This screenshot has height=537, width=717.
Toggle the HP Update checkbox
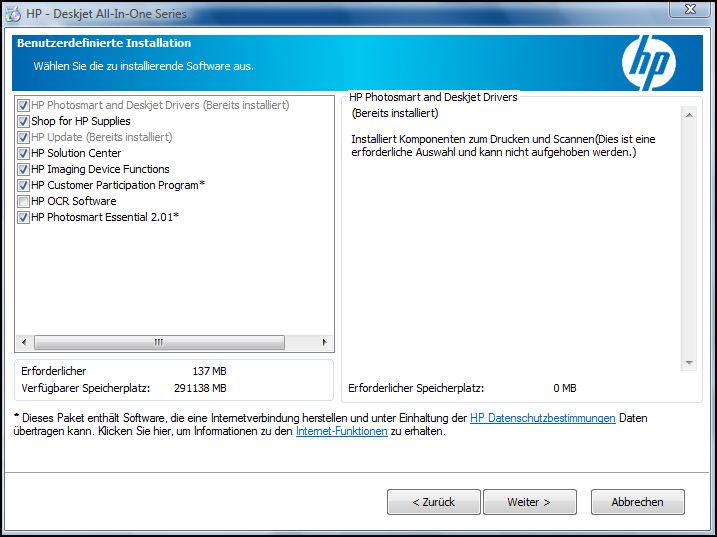(23, 137)
